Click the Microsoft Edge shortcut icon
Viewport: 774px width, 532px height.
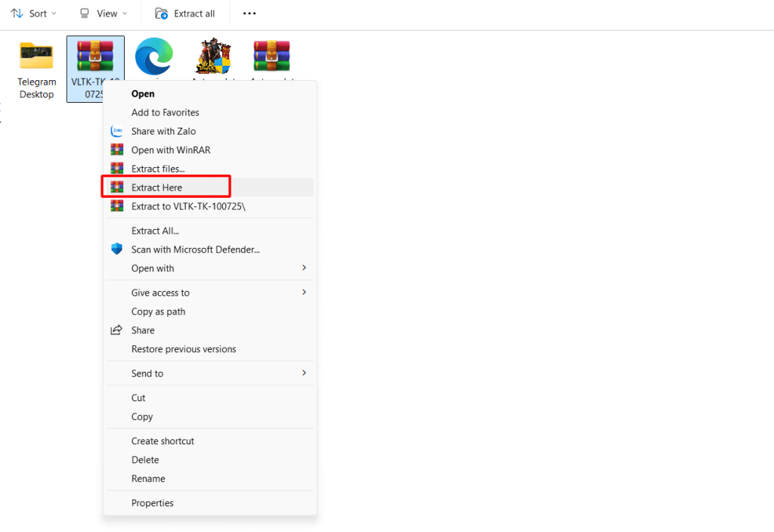point(153,56)
